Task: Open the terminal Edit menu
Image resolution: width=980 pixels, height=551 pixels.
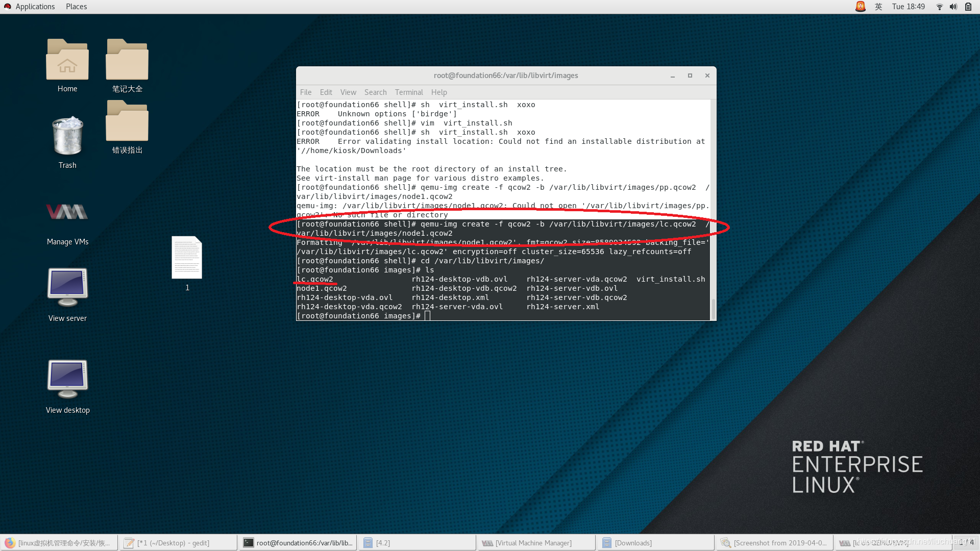Action: (326, 92)
